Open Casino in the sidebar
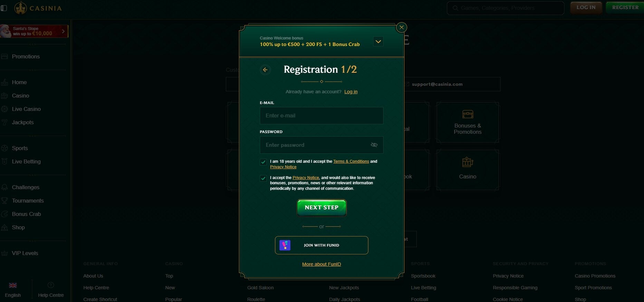 20,96
